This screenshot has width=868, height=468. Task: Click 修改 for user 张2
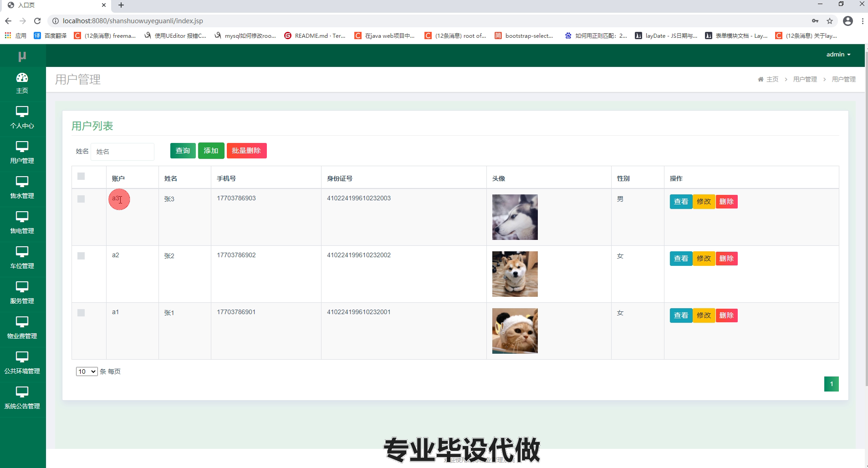(x=704, y=259)
